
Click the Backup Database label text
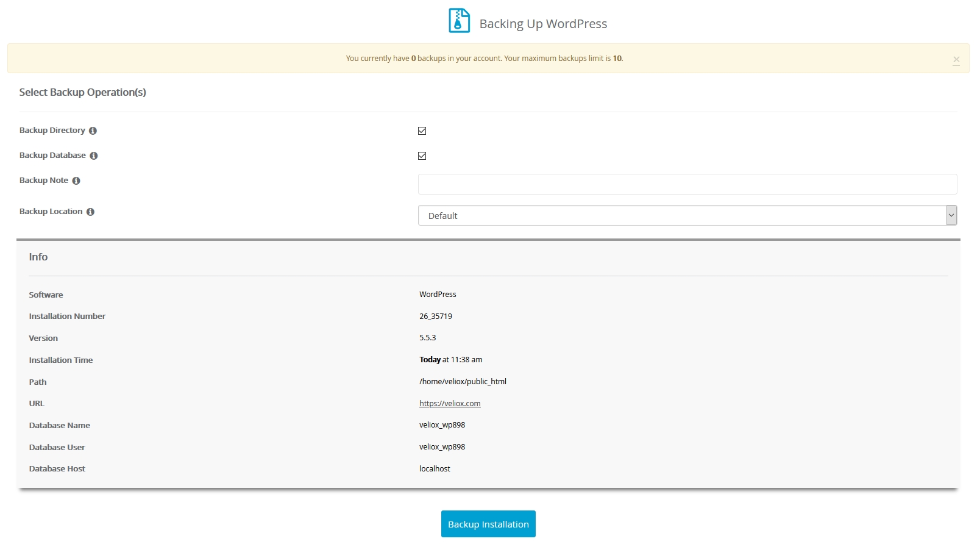click(52, 156)
